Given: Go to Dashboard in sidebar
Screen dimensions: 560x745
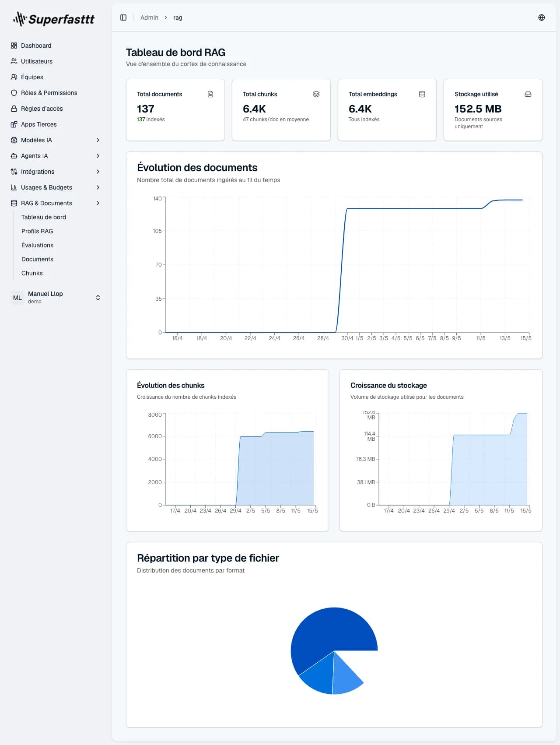Looking at the screenshot, I should pyautogui.click(x=56, y=46).
